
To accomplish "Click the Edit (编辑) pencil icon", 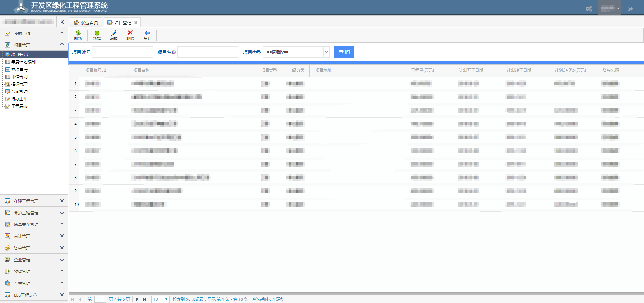I will click(x=114, y=33).
